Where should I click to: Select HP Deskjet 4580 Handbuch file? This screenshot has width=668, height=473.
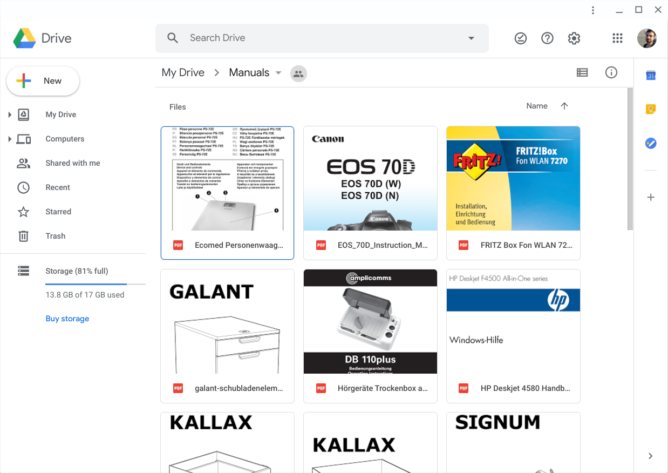point(513,336)
